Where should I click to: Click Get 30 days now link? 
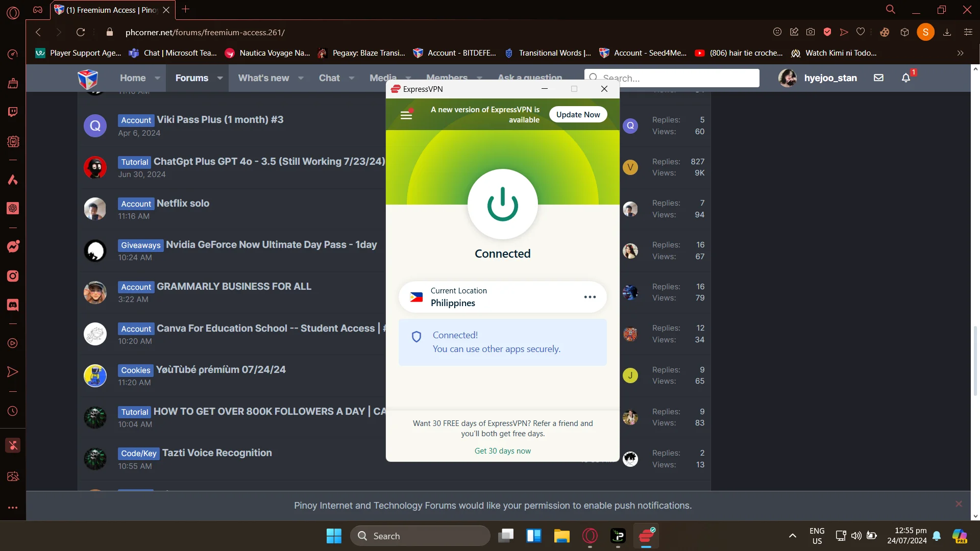(x=502, y=451)
